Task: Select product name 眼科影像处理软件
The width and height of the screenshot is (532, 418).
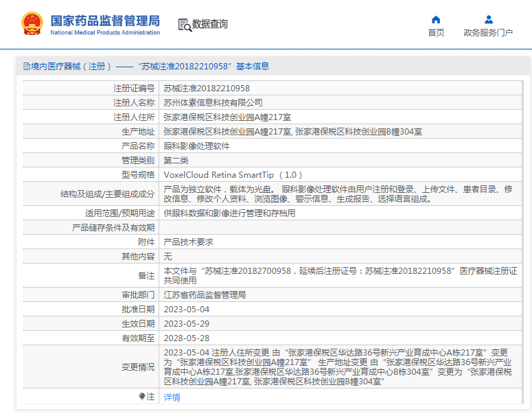Action: tap(197, 146)
